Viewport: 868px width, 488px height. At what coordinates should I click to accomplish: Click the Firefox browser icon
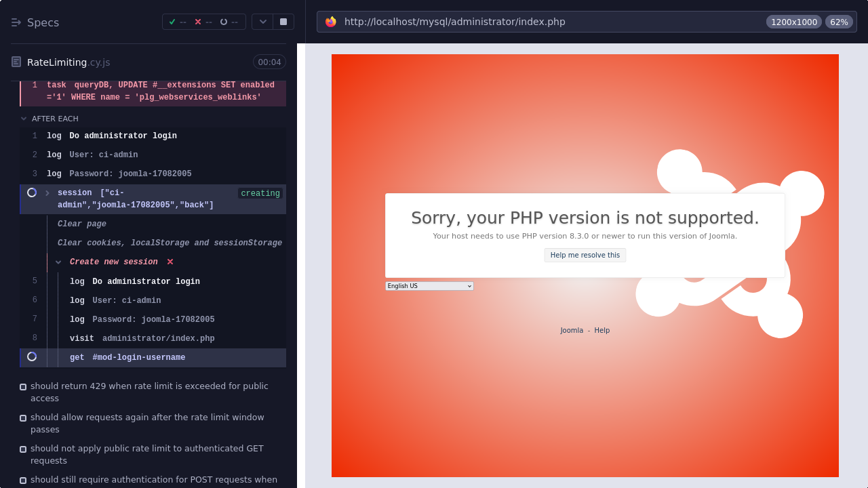coord(331,22)
